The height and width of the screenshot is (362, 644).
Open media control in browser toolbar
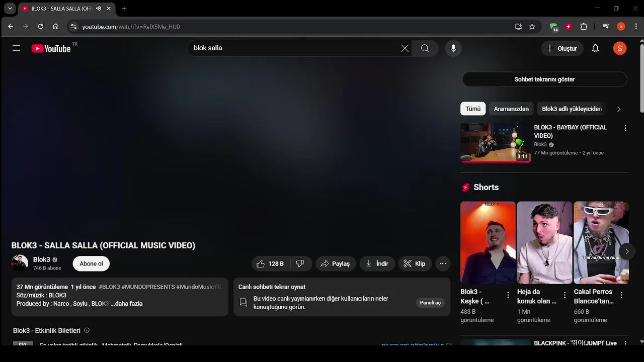pos(606,27)
